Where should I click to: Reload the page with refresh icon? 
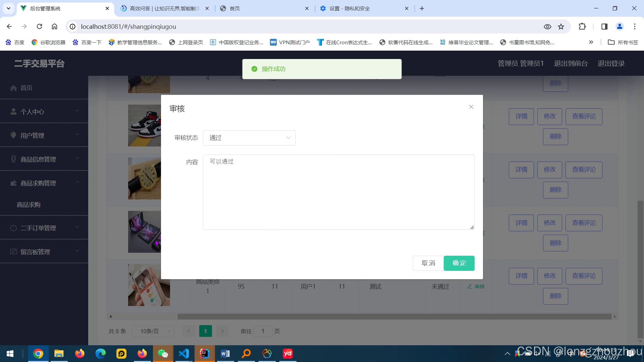pyautogui.click(x=39, y=26)
